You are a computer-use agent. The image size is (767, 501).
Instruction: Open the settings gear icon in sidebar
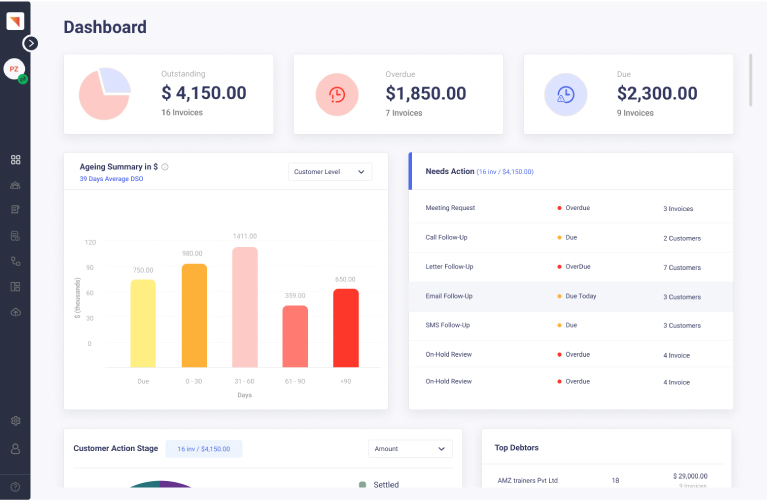[16, 421]
